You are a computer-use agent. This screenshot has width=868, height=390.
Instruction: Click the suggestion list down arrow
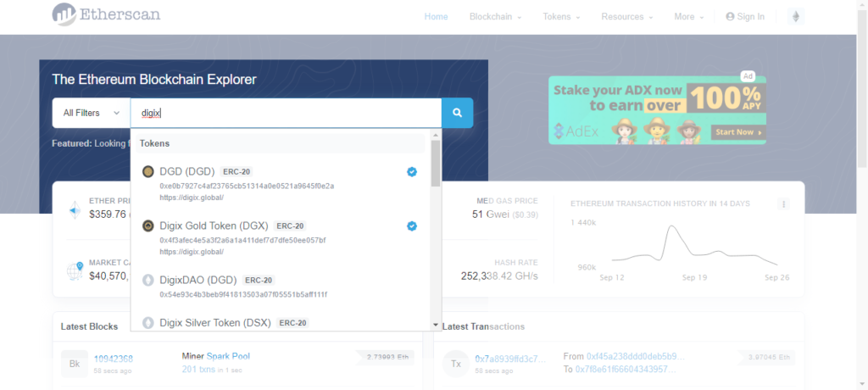[436, 326]
